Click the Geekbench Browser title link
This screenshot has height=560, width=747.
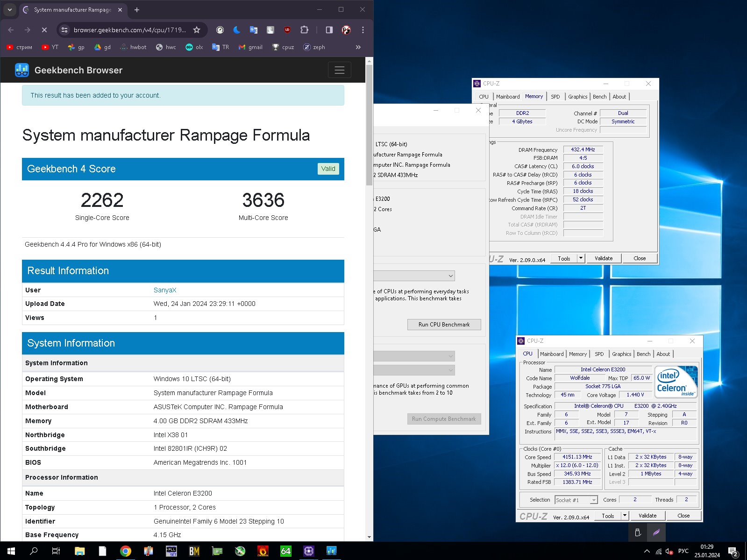point(78,70)
